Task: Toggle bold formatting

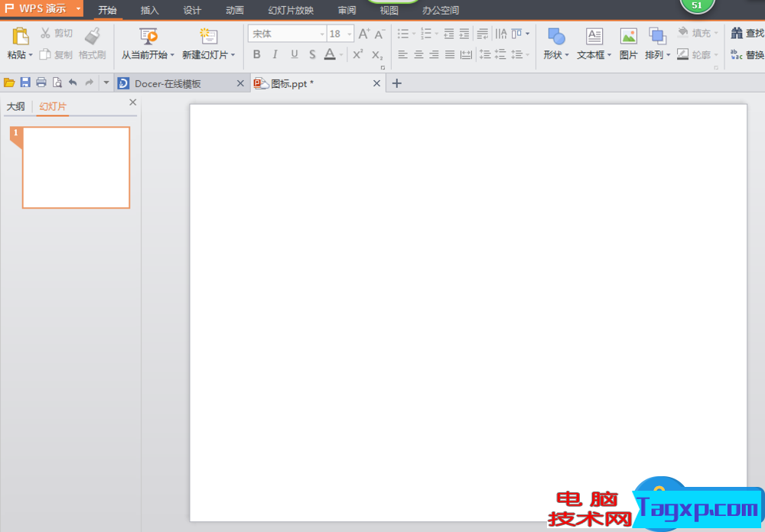Action: (x=256, y=54)
